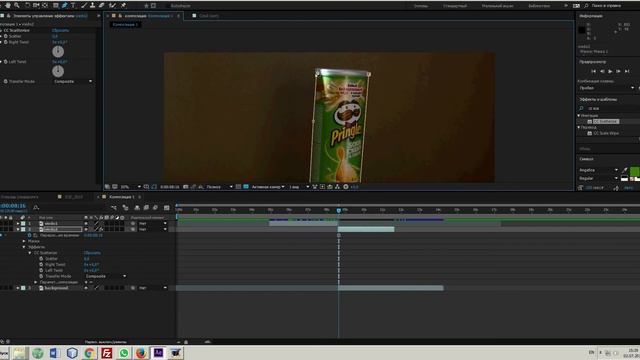640x360 pixels.
Task: Open the timeline Graph Editor
Action: click(167, 208)
